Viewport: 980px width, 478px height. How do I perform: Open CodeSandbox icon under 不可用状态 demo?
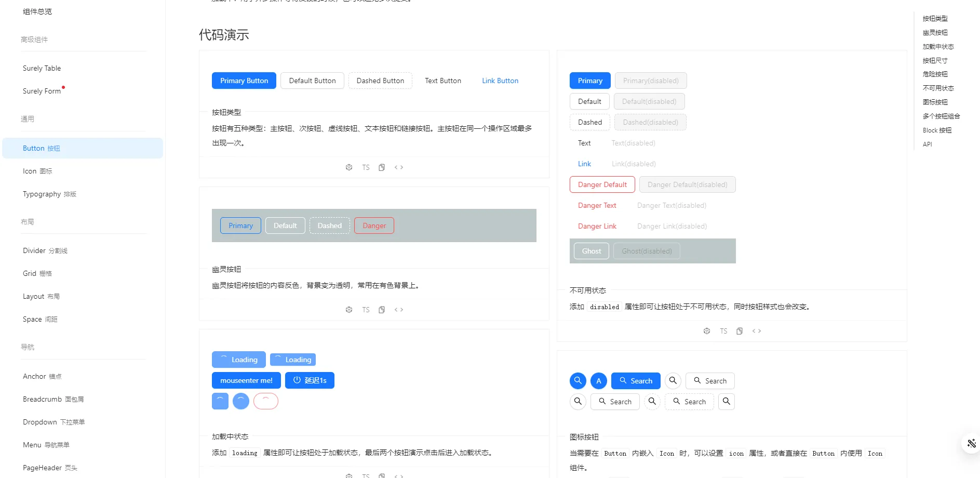707,331
